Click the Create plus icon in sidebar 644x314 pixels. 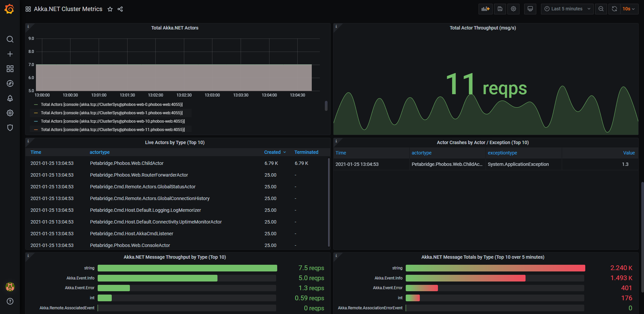click(x=10, y=54)
